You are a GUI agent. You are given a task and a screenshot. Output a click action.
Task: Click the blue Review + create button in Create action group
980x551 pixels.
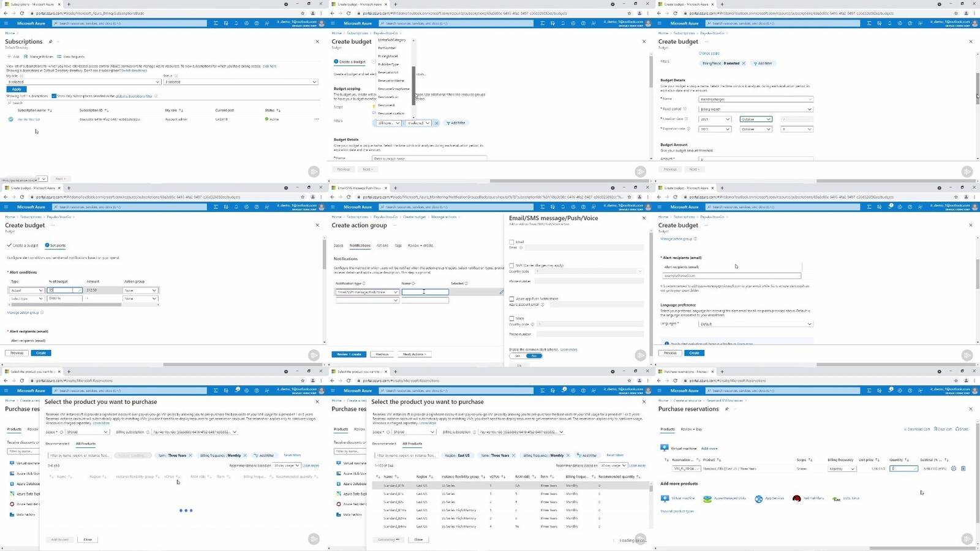(349, 354)
